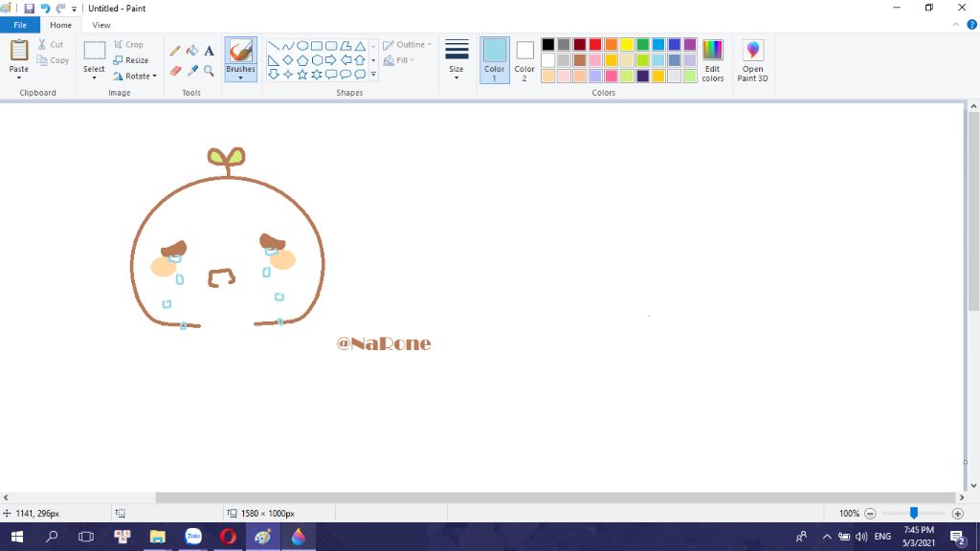Viewport: 980px width, 551px height.
Task: Open the shape Fill dropdown
Action: [x=399, y=60]
